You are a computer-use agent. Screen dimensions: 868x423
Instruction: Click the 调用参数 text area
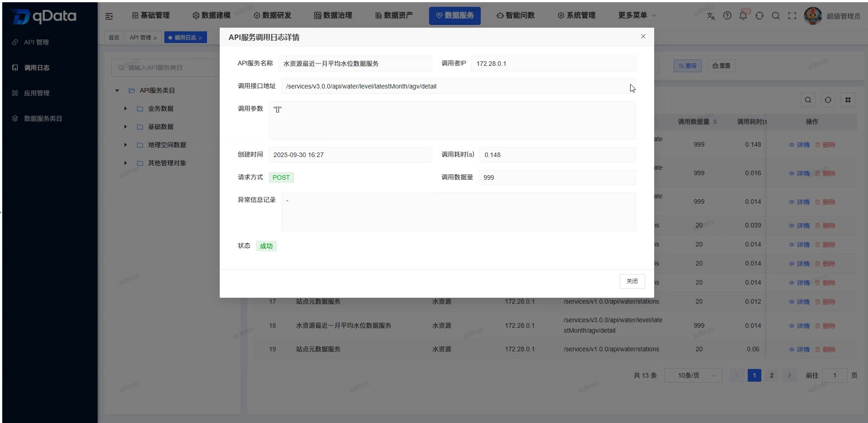point(452,120)
